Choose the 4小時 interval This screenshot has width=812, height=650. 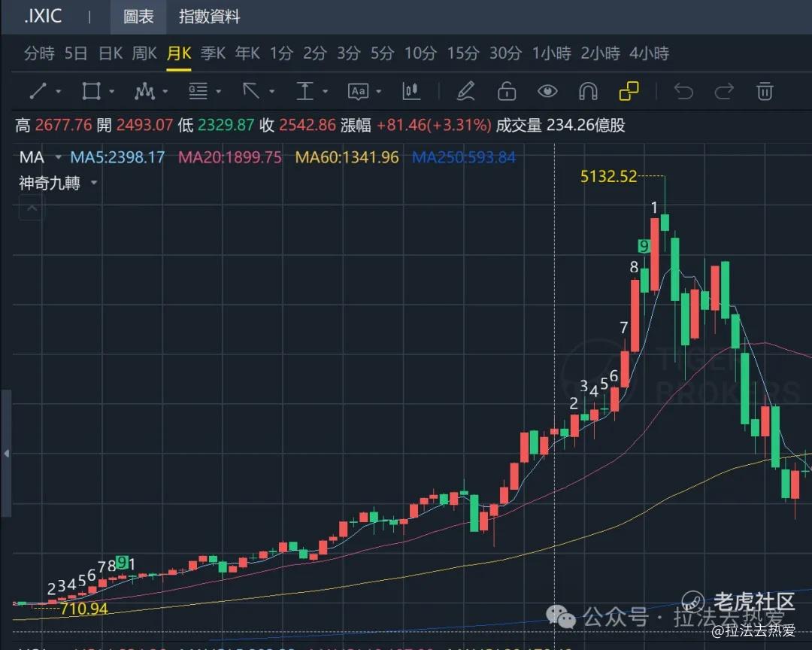649,53
